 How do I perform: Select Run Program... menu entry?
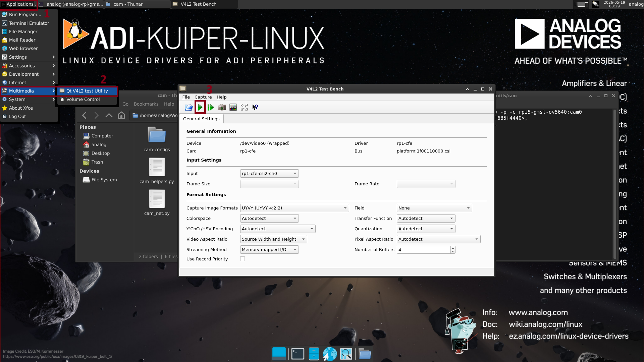point(29,14)
